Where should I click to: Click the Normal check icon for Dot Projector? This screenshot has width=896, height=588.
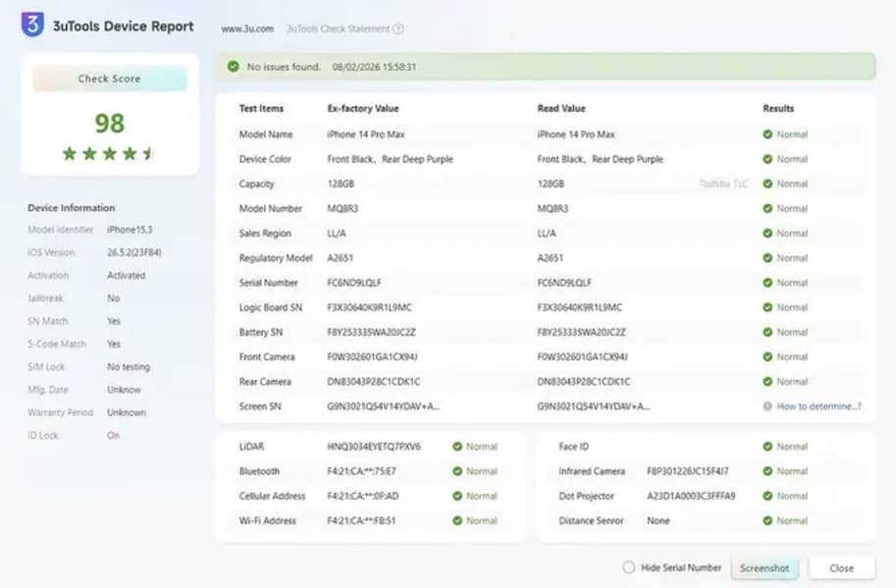(x=767, y=496)
